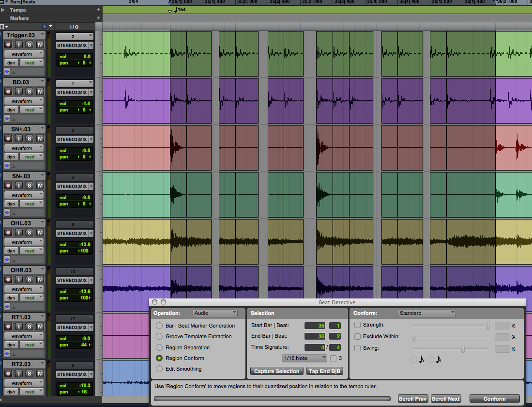Mute the RT2.03 track

point(40,374)
